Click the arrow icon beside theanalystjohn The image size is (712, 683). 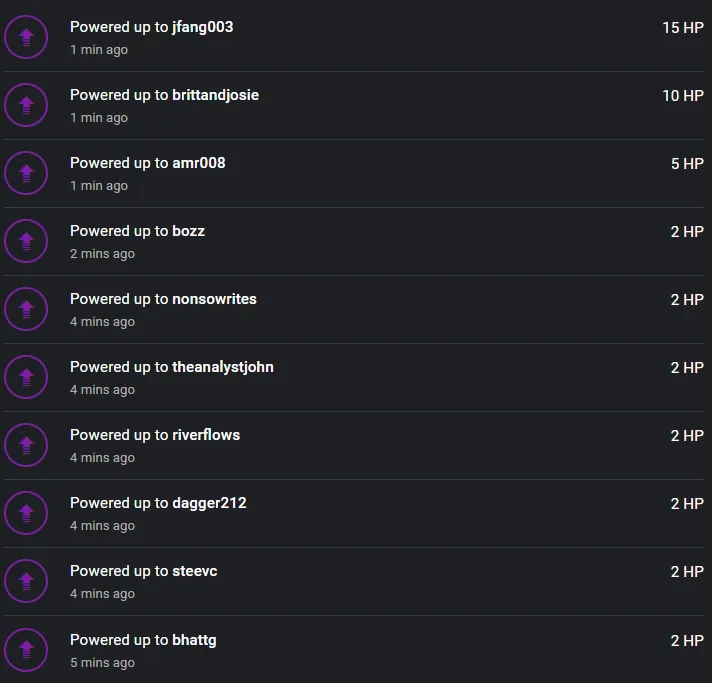click(26, 377)
